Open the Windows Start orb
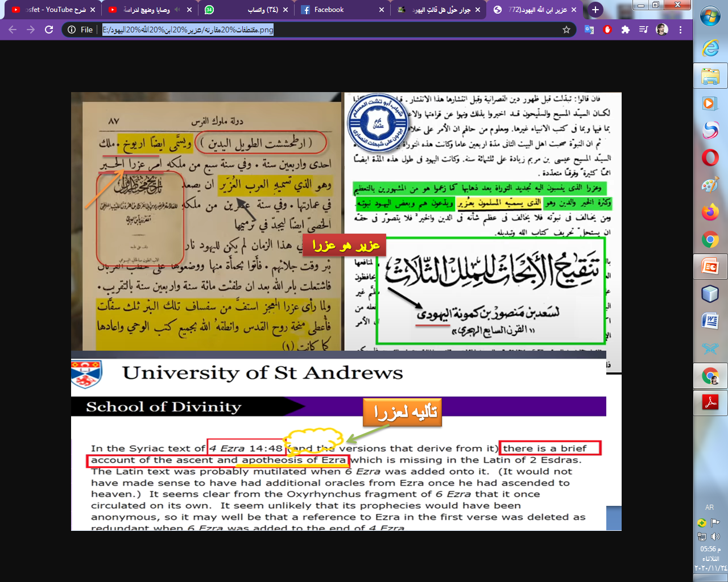This screenshot has width=728, height=582. [710, 16]
